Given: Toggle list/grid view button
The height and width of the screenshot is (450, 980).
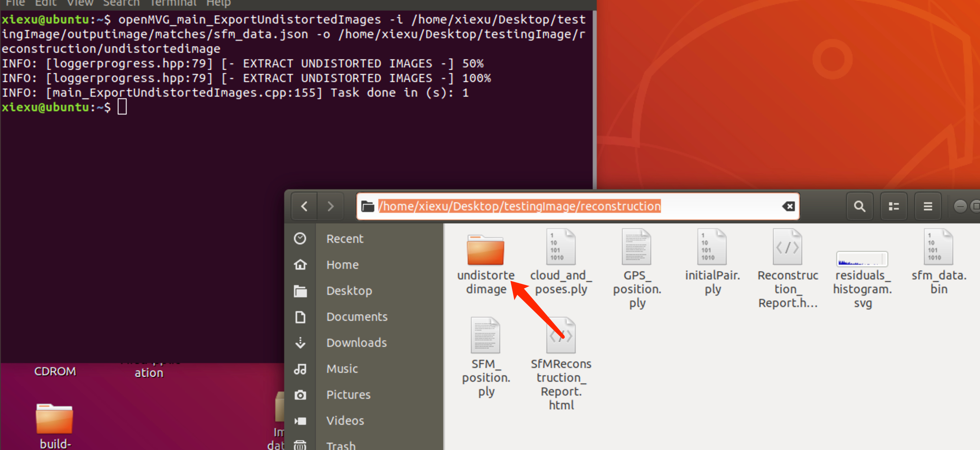Looking at the screenshot, I should 894,206.
